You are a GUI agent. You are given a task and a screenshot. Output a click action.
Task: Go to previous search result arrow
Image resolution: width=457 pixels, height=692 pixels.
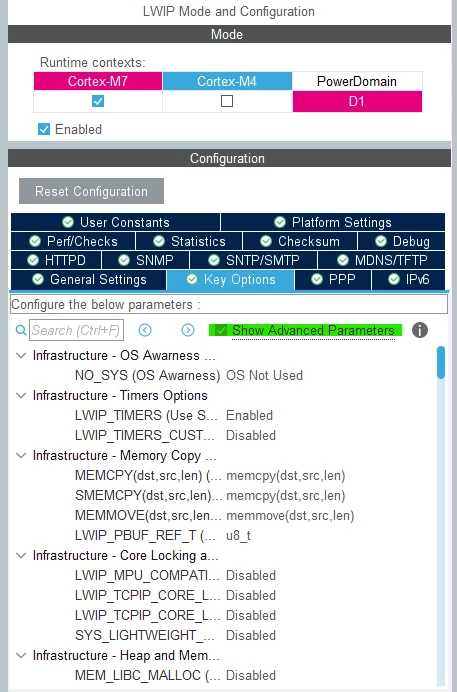pos(145,330)
